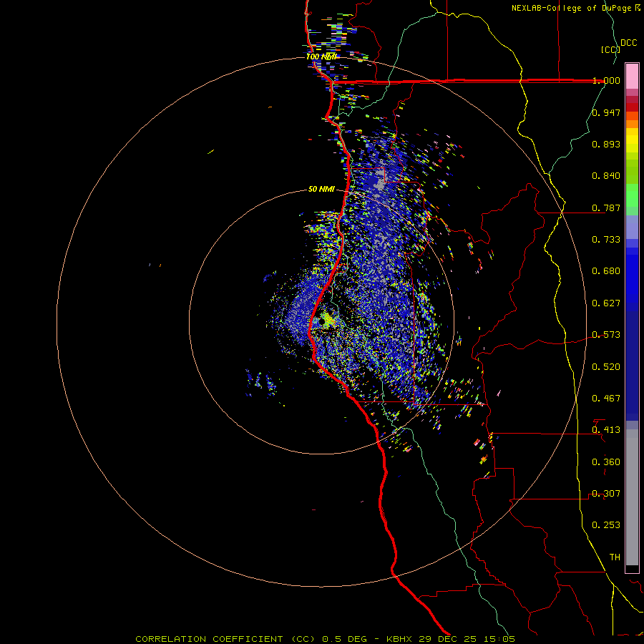Image resolution: width=644 pixels, height=644 pixels.
Task: Click the 0.573 legend value
Action: pos(606,335)
